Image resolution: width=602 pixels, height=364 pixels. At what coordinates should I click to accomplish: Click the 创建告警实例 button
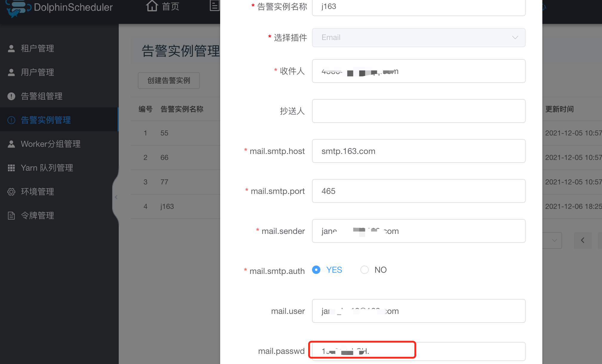pyautogui.click(x=169, y=80)
